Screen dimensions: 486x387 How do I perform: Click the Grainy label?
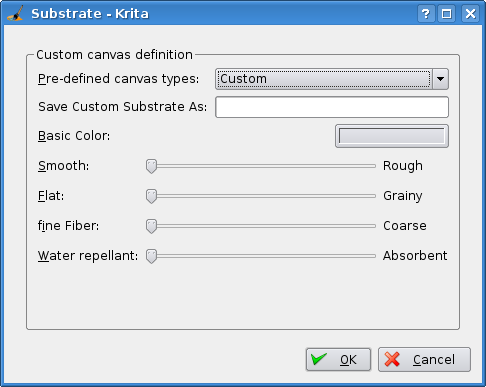(403, 196)
